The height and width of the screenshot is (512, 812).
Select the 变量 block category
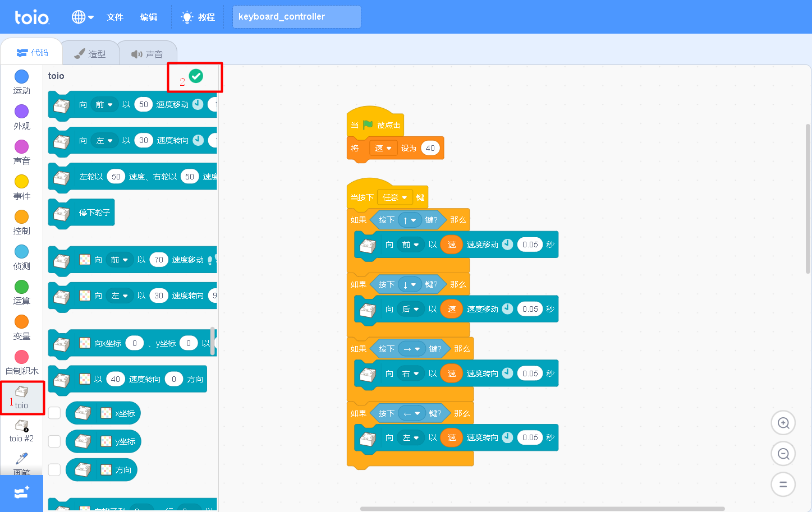(21, 328)
